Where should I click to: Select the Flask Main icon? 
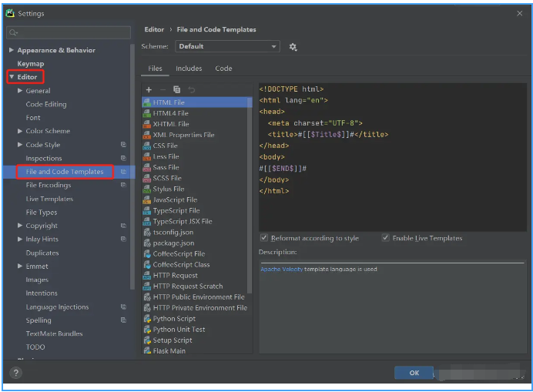coord(147,351)
